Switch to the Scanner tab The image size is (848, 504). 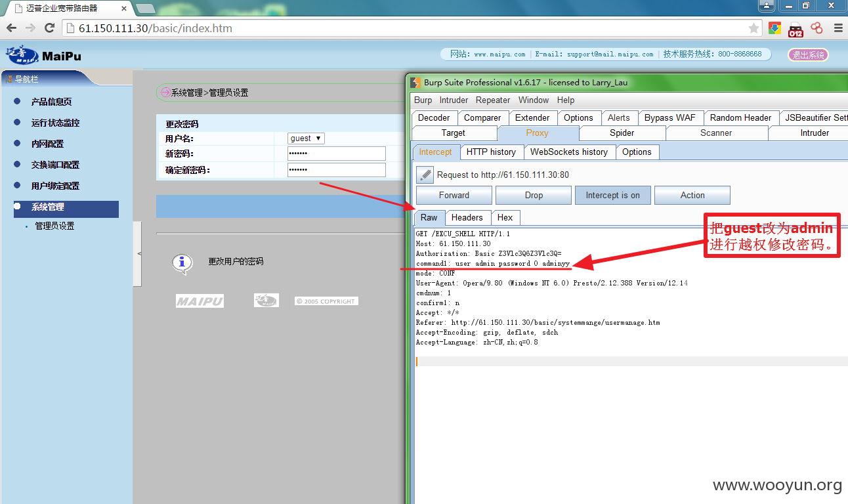[716, 133]
